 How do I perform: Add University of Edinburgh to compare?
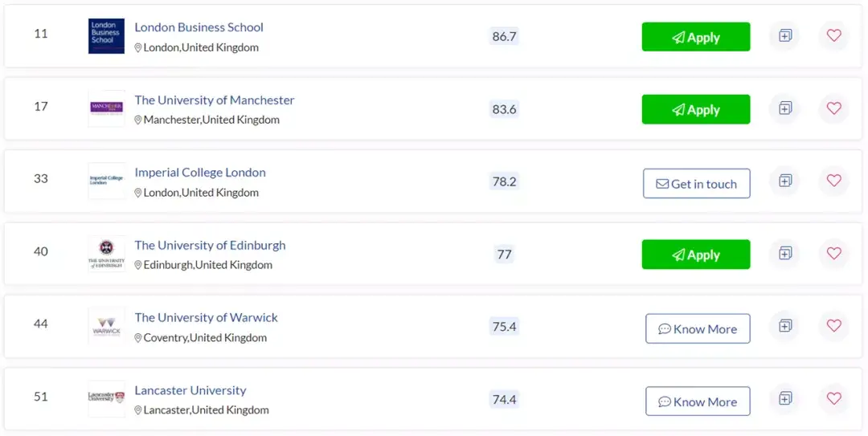785,253
